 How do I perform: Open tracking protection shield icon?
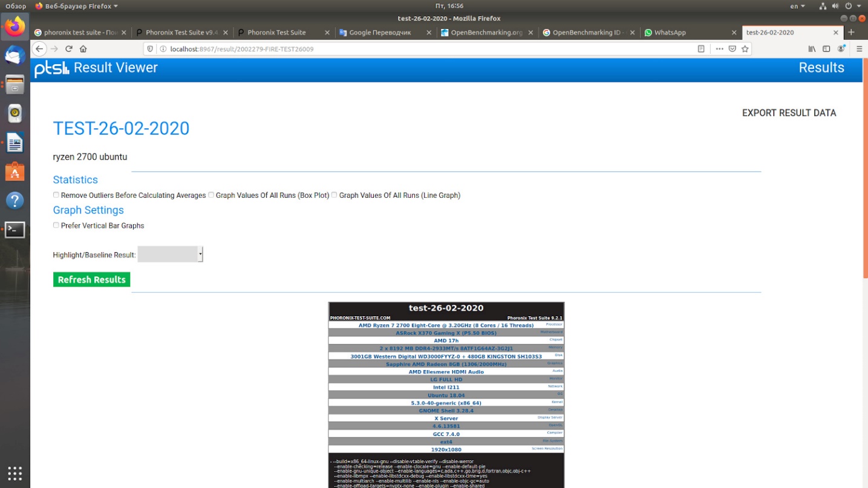click(151, 49)
